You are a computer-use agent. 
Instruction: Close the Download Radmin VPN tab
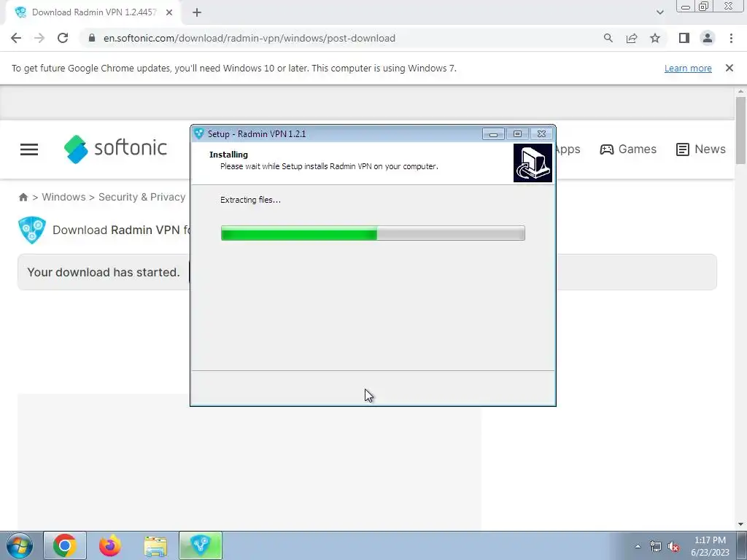coord(169,12)
